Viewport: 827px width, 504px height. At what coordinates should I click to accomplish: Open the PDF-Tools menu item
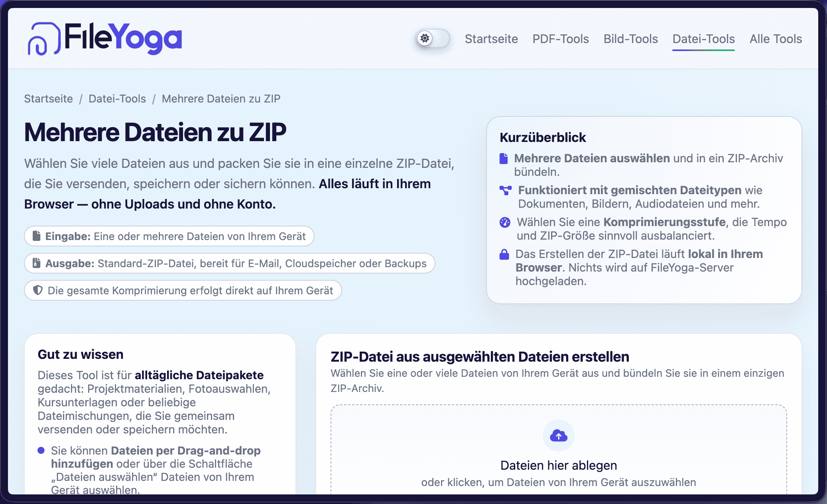[561, 39]
